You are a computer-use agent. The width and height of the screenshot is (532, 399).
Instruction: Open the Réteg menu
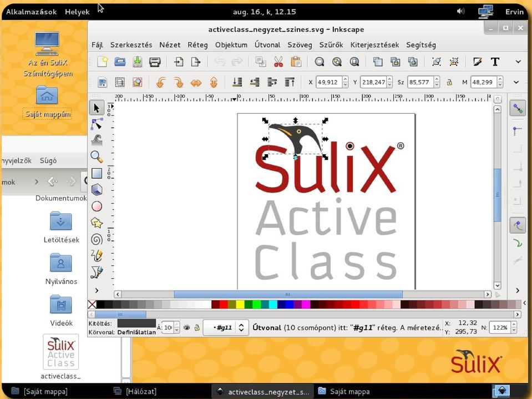[x=197, y=45]
